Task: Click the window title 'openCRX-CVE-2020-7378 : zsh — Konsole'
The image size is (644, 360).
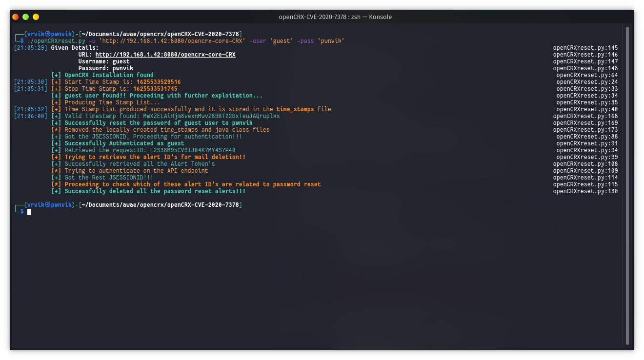Action: [335, 17]
